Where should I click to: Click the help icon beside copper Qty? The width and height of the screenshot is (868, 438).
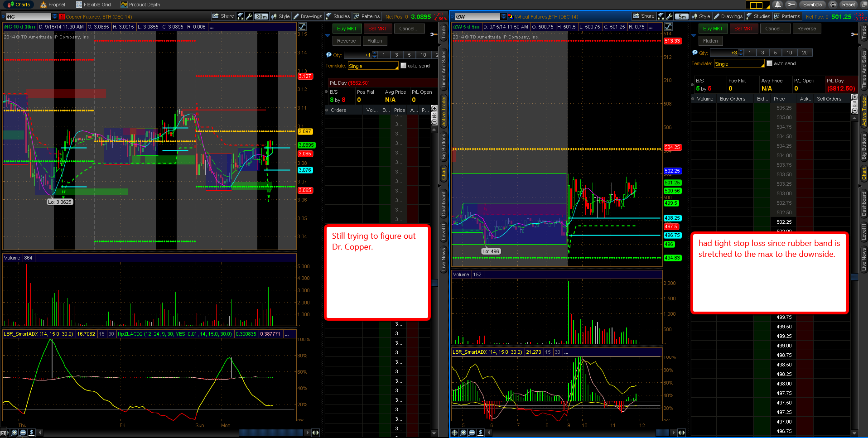[329, 55]
